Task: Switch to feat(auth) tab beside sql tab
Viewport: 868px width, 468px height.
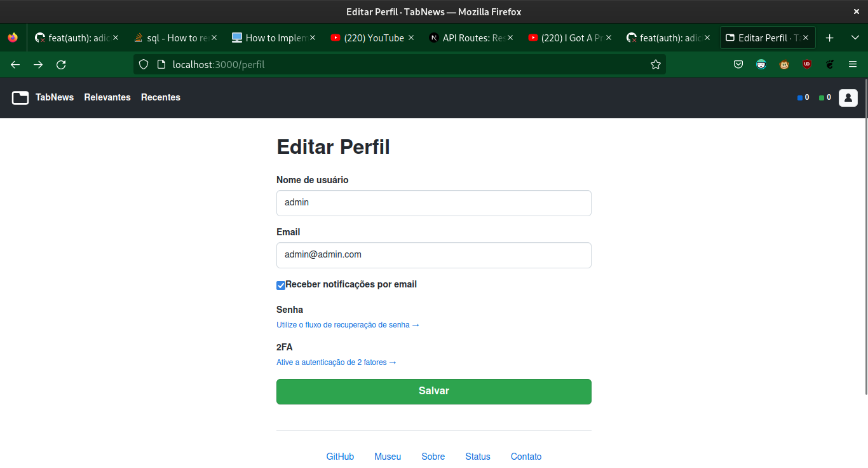Action: pyautogui.click(x=76, y=38)
